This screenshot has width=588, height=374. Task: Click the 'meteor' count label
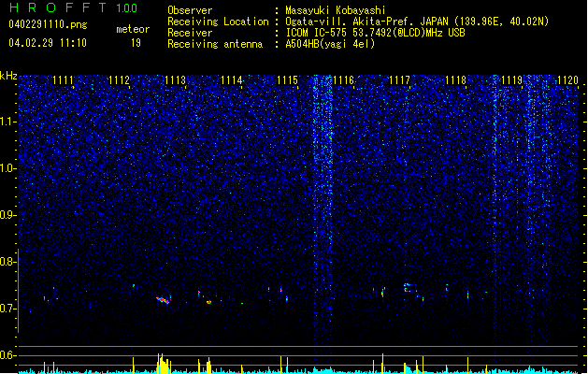point(133,29)
